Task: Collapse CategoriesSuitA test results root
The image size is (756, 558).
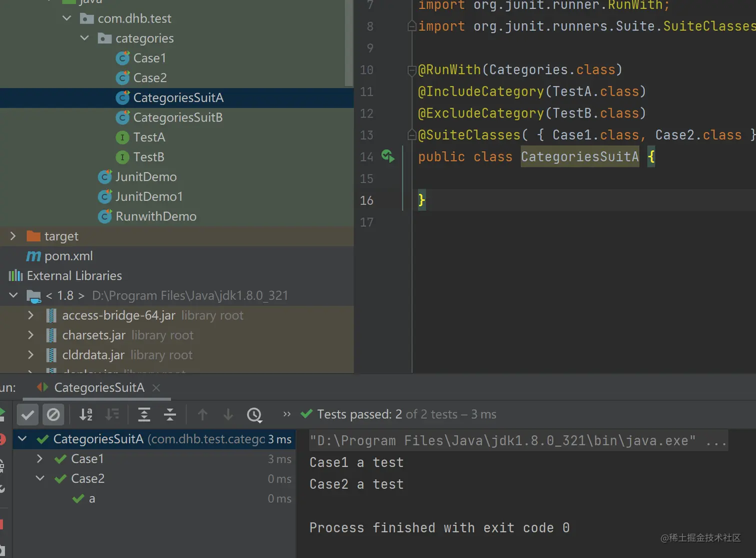Action: 22,439
